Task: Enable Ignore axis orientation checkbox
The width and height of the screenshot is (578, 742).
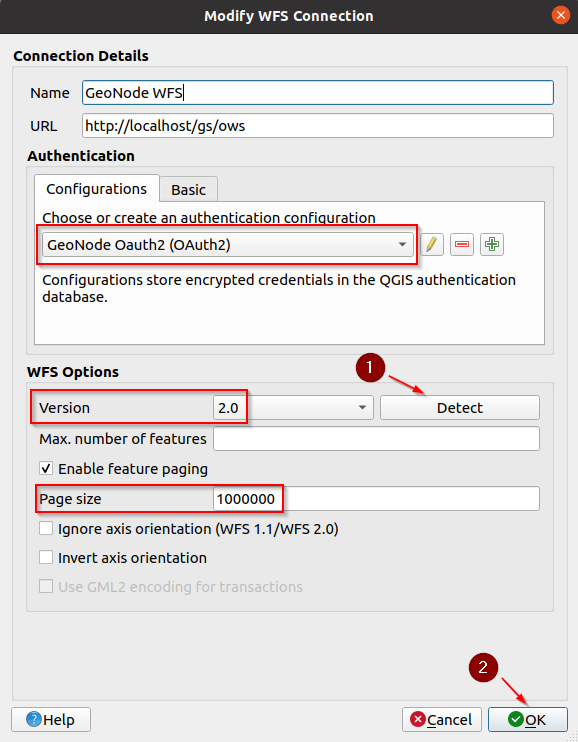Action: pos(46,528)
